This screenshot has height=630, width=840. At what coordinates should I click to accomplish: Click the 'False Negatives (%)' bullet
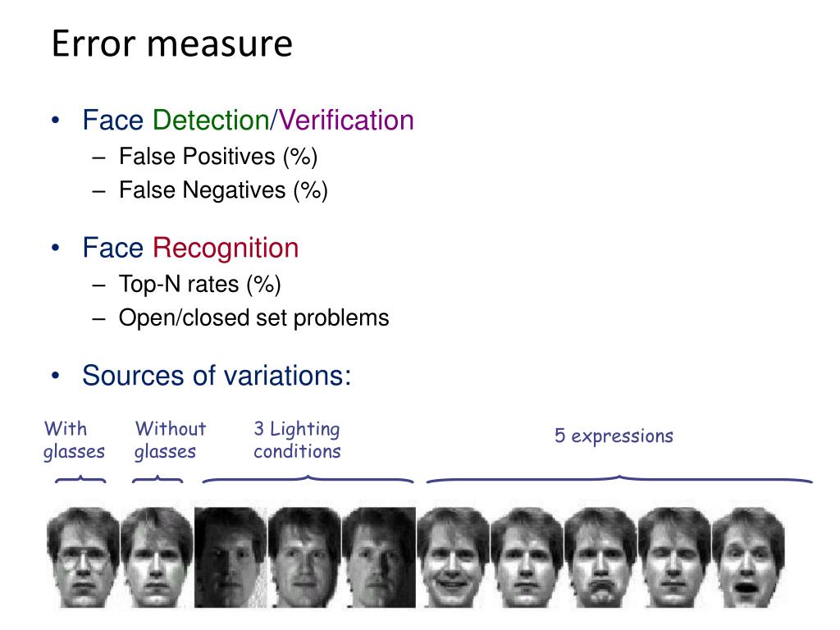pyautogui.click(x=223, y=190)
